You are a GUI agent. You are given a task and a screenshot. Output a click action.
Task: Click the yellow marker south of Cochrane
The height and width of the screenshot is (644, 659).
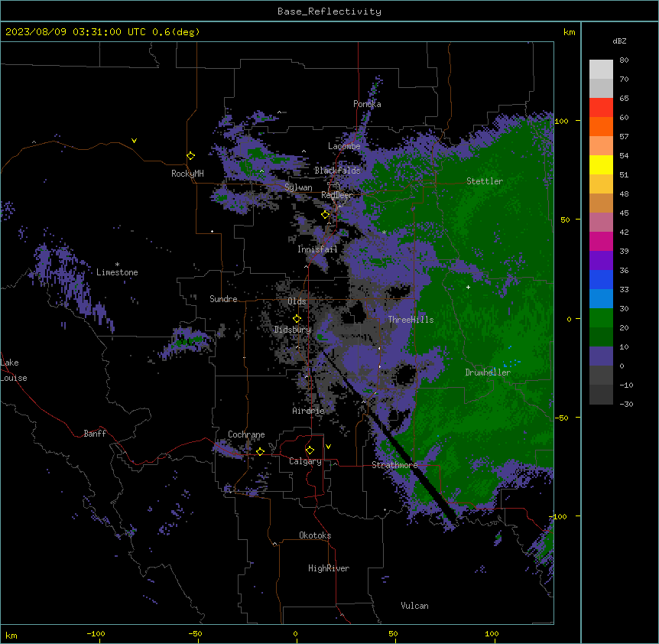click(260, 451)
